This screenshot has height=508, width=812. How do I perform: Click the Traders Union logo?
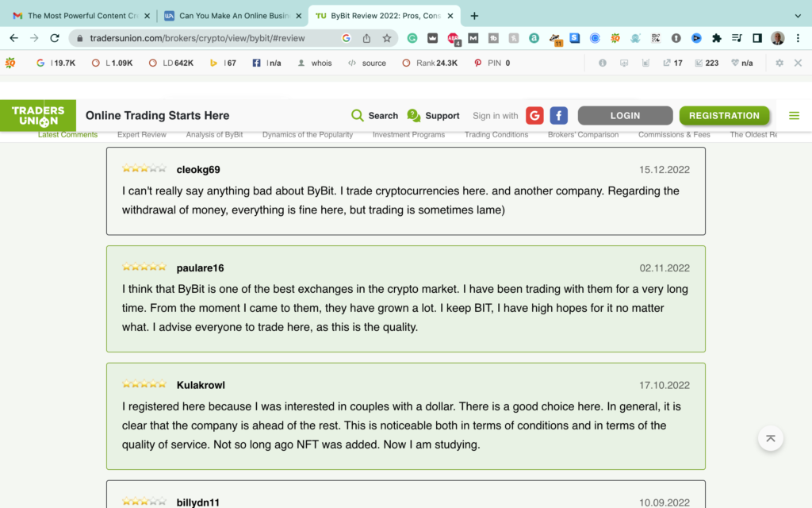[x=38, y=116]
